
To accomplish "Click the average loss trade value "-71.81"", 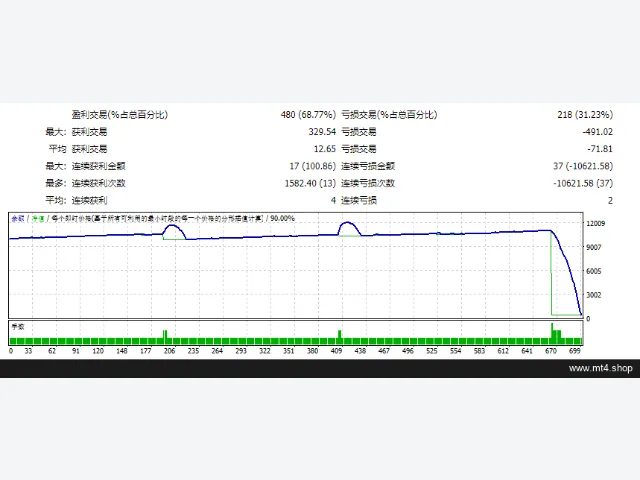I will (600, 149).
